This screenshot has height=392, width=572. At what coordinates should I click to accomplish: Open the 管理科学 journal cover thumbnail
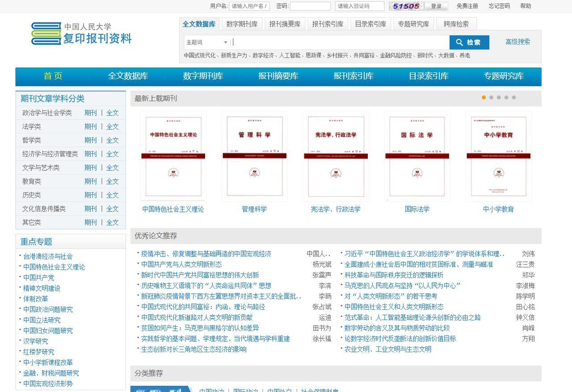tap(254, 156)
